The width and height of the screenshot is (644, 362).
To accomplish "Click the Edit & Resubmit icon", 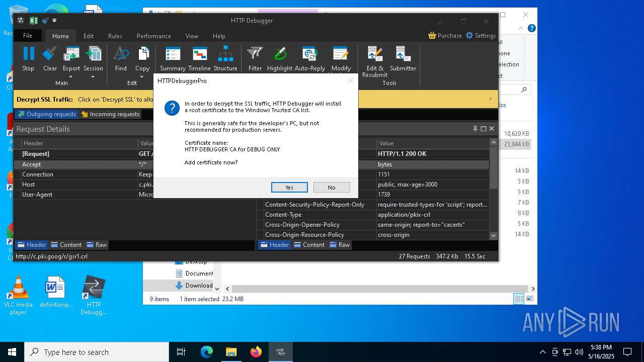I will 375,54.
